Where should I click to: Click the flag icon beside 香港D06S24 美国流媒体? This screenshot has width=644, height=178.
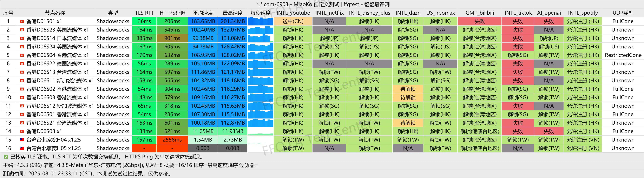pos(22,47)
